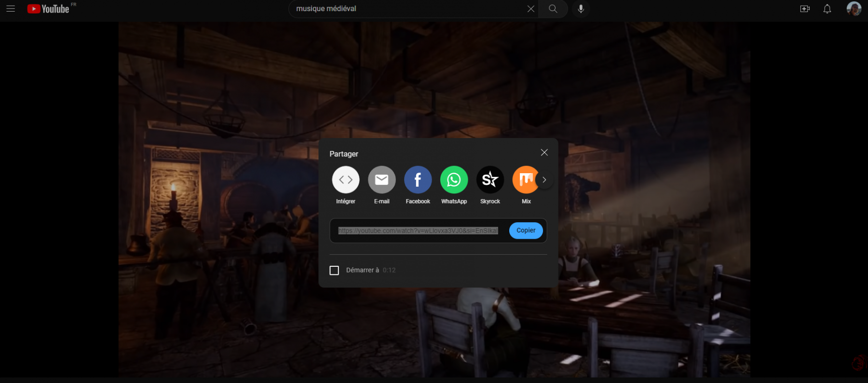868x383 pixels.
Task: Close the Partager dialog
Action: pyautogui.click(x=544, y=152)
